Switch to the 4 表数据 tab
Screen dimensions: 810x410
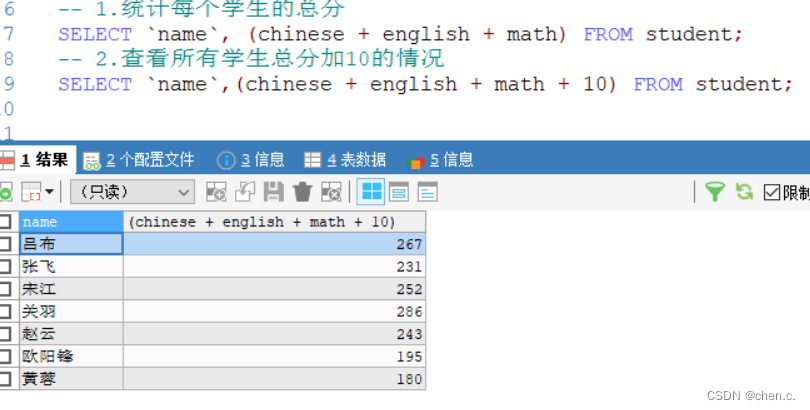pyautogui.click(x=345, y=160)
